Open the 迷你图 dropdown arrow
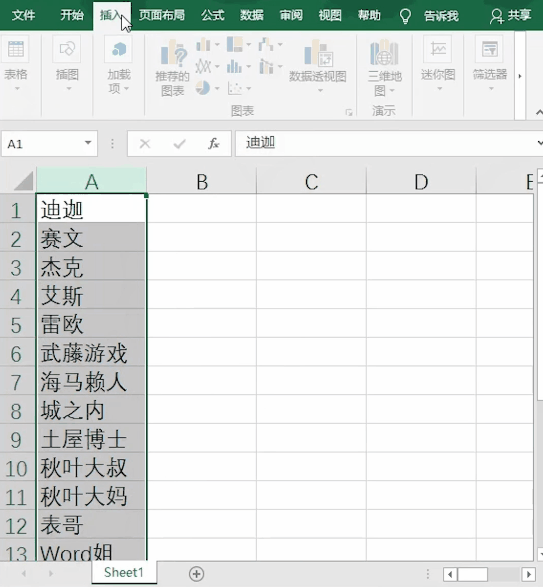Screen dimensions: 543x587 [x=440, y=89]
